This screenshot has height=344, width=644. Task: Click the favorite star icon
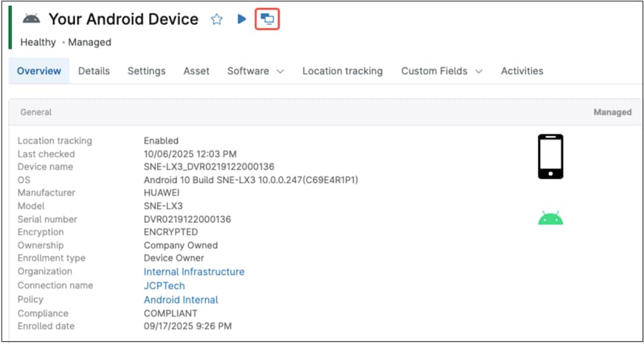click(216, 19)
